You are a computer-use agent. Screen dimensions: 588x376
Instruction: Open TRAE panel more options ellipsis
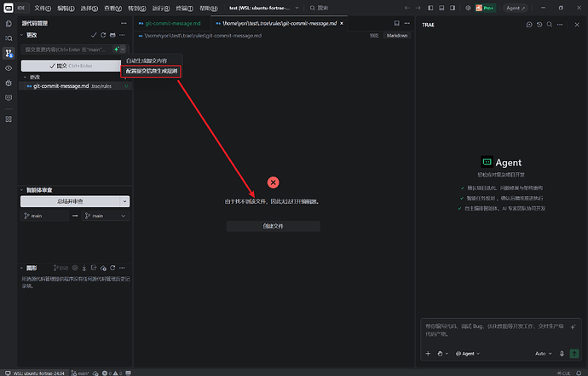pyautogui.click(x=560, y=25)
